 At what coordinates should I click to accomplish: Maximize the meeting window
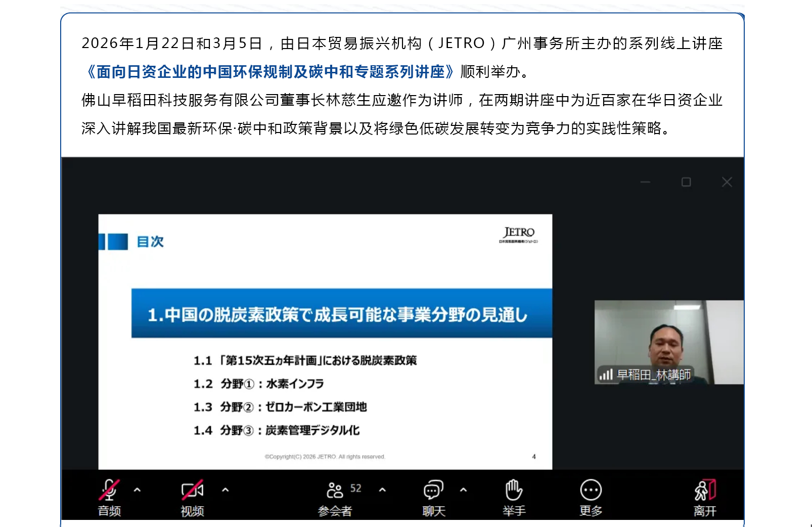686,182
